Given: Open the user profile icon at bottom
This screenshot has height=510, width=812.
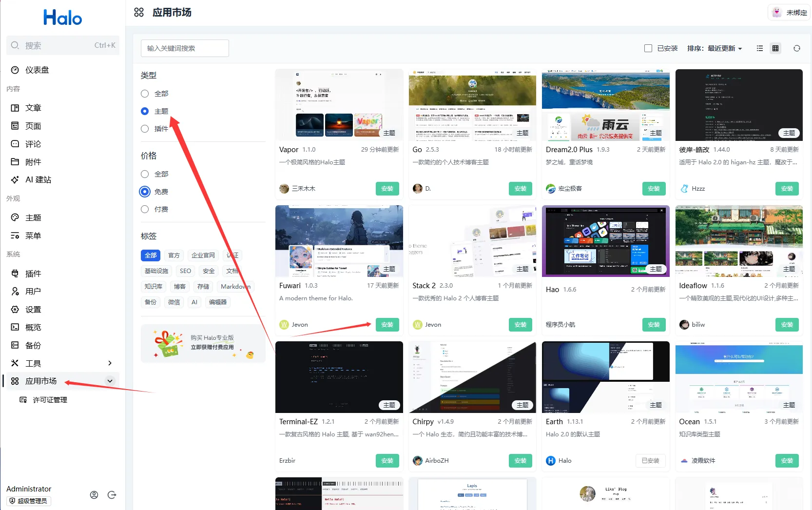Looking at the screenshot, I should [94, 495].
